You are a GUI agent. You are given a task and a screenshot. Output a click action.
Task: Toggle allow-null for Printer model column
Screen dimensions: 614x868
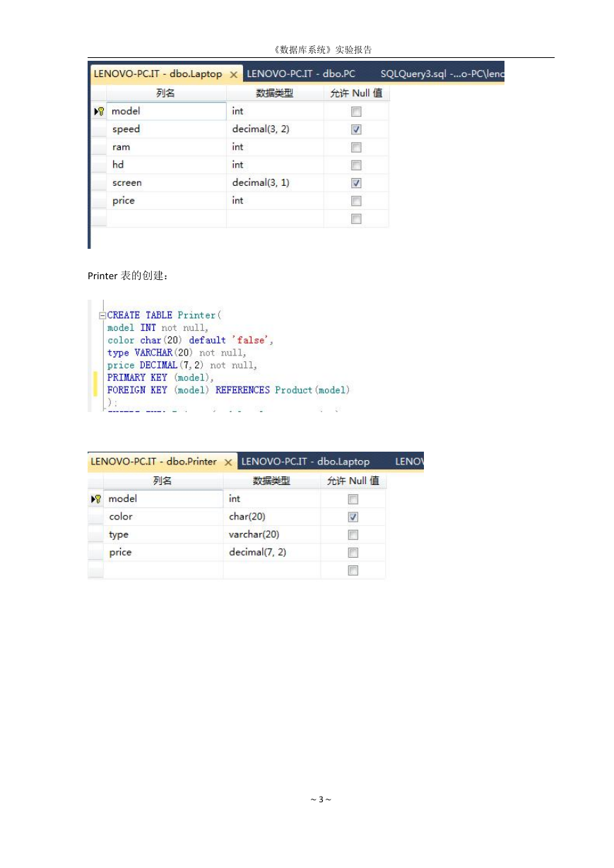(x=353, y=499)
